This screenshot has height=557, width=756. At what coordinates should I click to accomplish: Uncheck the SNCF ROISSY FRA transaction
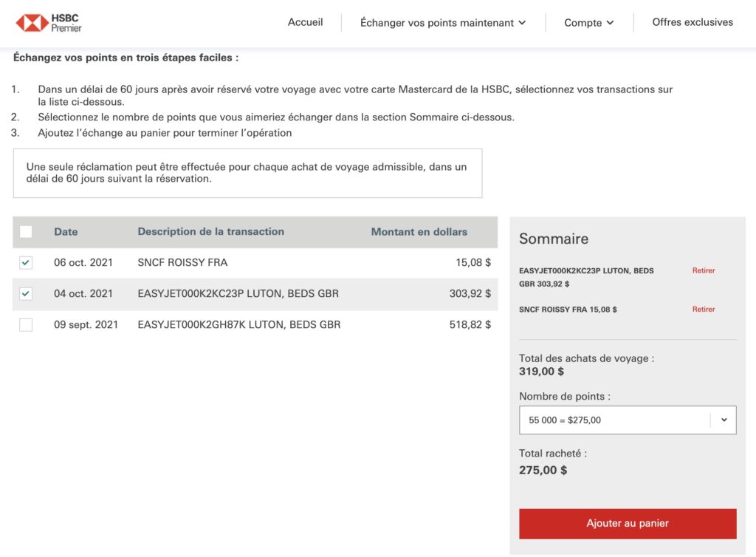[x=26, y=262]
